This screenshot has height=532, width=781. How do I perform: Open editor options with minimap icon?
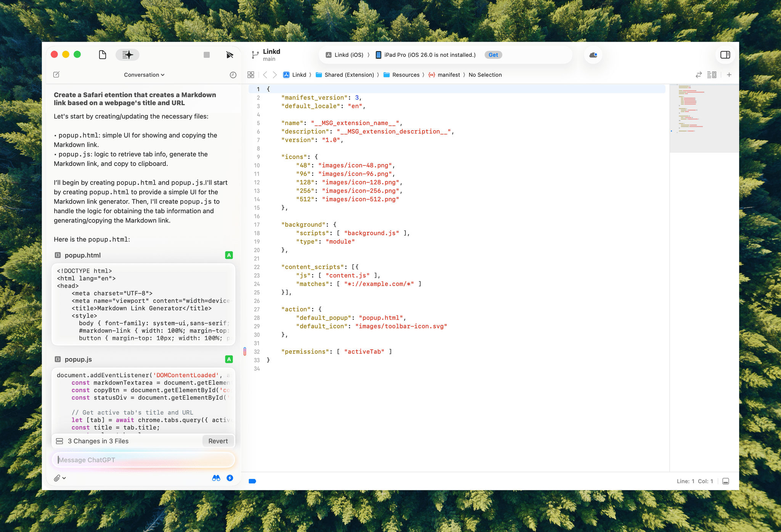click(712, 75)
